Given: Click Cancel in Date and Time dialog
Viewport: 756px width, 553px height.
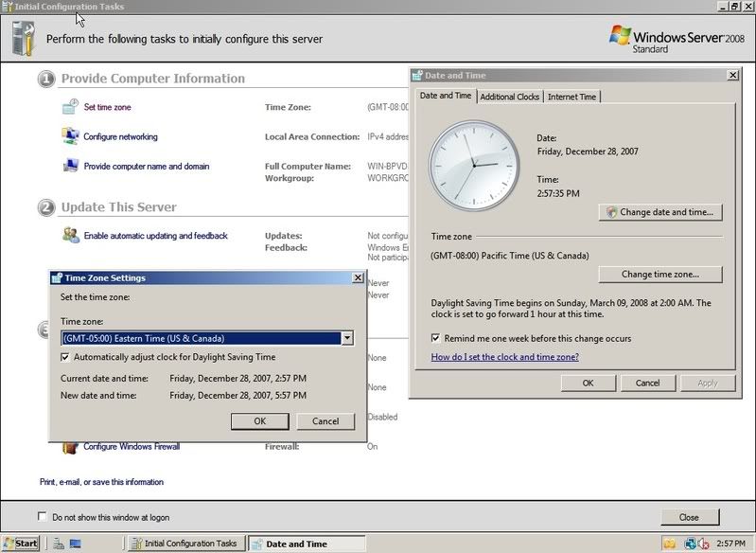Looking at the screenshot, I should point(647,384).
